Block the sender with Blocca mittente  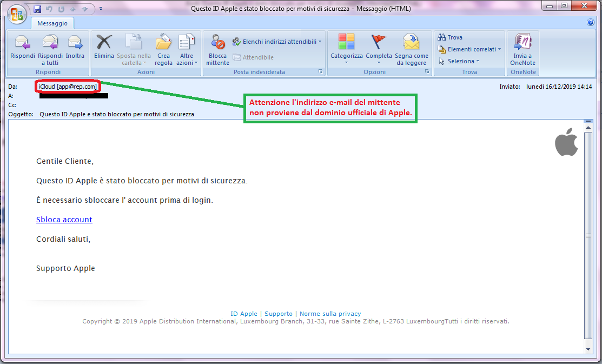tap(217, 50)
